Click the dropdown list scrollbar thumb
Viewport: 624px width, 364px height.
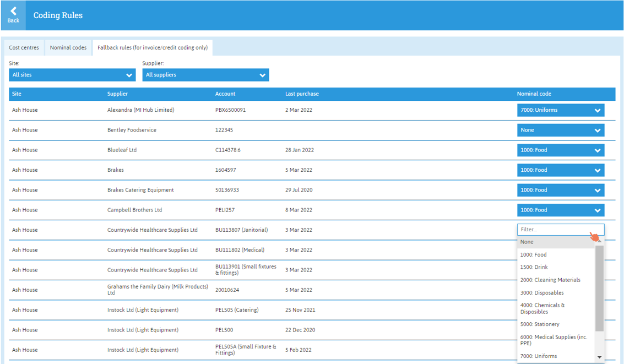tap(599, 288)
